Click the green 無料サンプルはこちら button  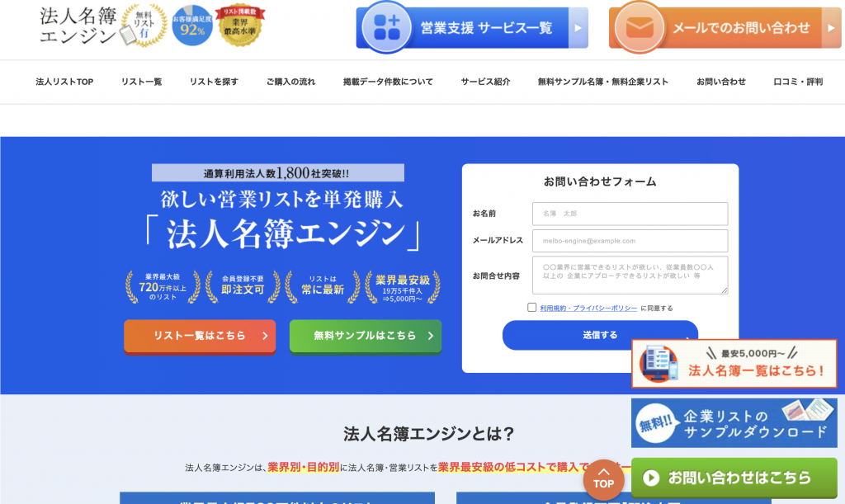(x=366, y=337)
